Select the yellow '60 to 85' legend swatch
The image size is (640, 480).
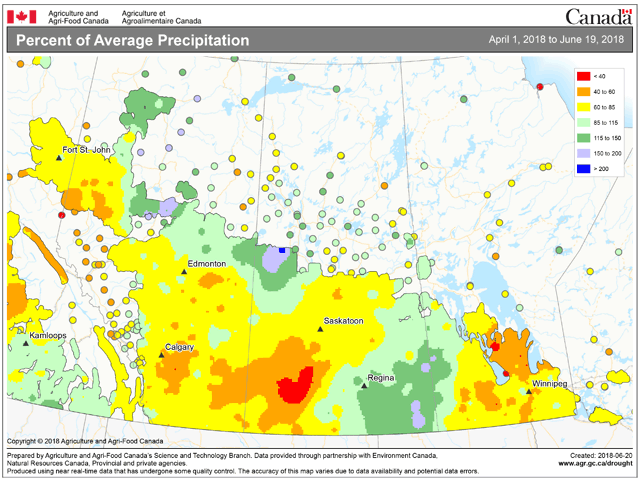(x=584, y=106)
